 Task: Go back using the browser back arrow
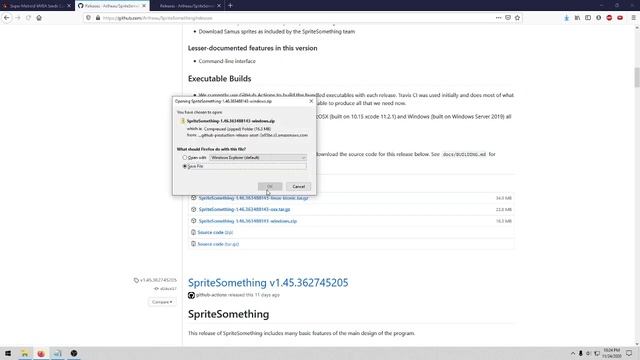7,18
